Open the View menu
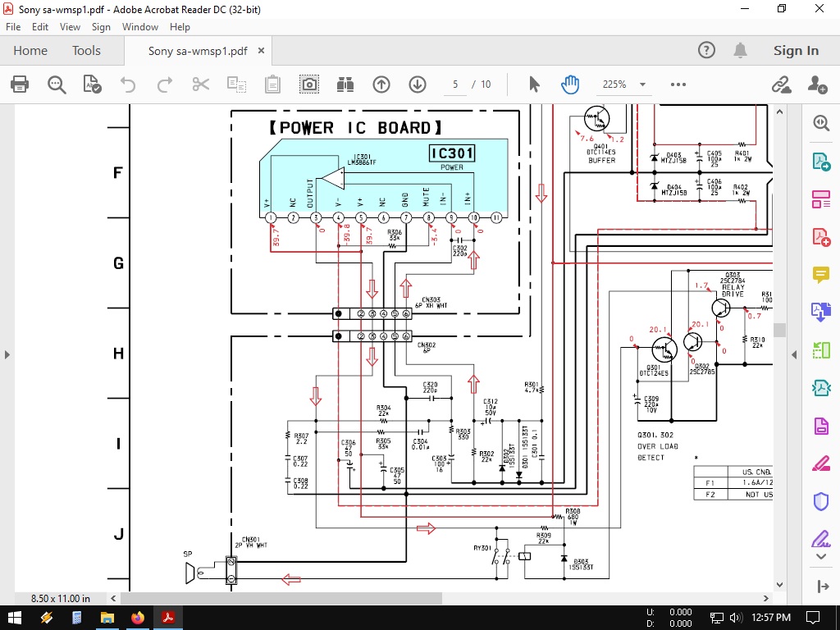Screen dimensions: 840x630 [71, 27]
